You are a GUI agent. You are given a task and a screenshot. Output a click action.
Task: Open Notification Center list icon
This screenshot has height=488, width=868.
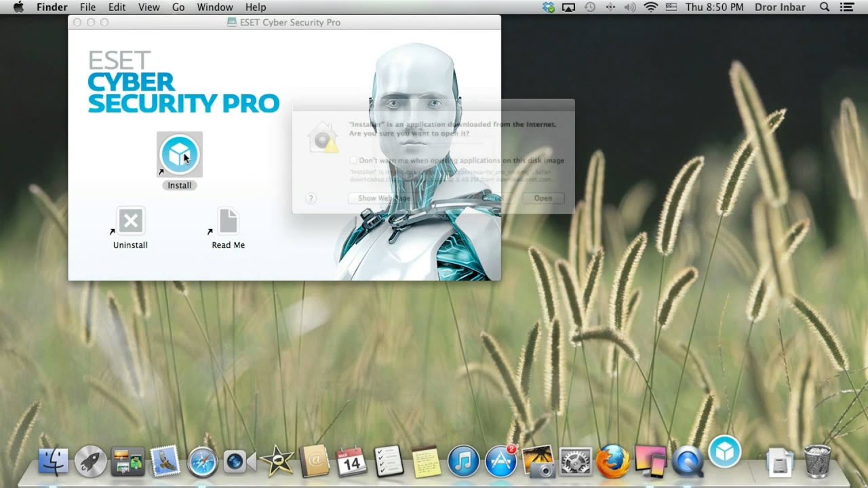847,7
